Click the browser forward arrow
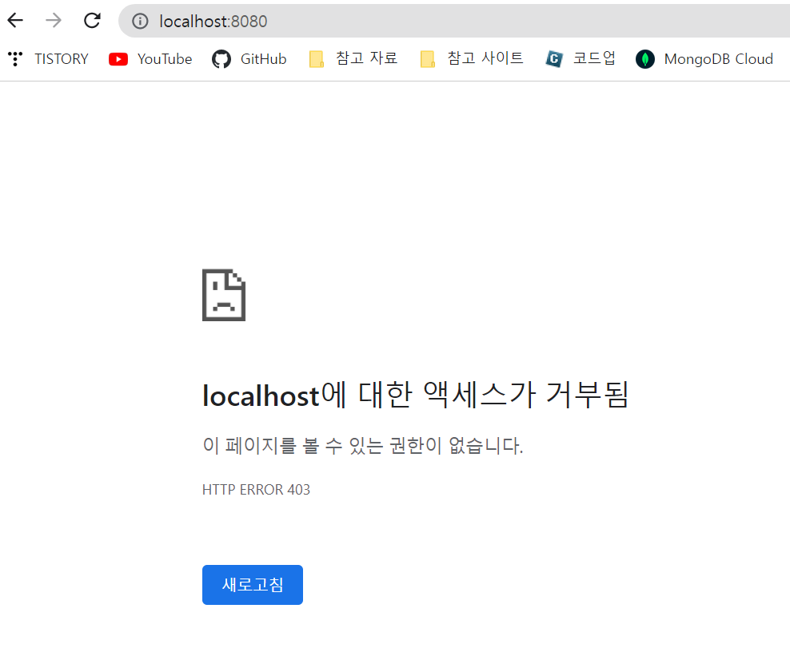Image resolution: width=790 pixels, height=672 pixels. (54, 21)
